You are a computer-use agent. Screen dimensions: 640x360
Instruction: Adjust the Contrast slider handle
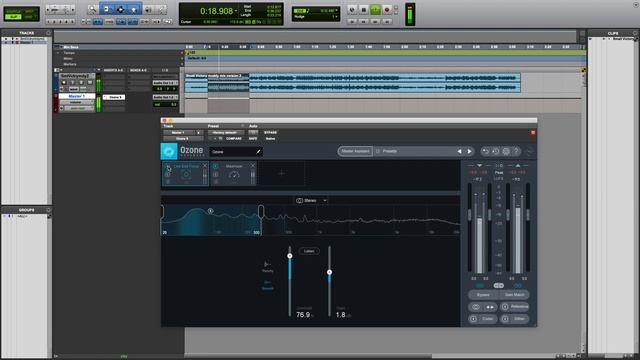click(290, 256)
